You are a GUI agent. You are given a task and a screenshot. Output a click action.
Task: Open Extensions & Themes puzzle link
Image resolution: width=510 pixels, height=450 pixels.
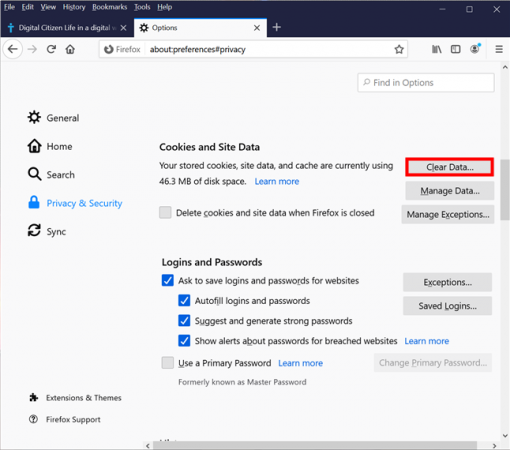(x=75, y=398)
